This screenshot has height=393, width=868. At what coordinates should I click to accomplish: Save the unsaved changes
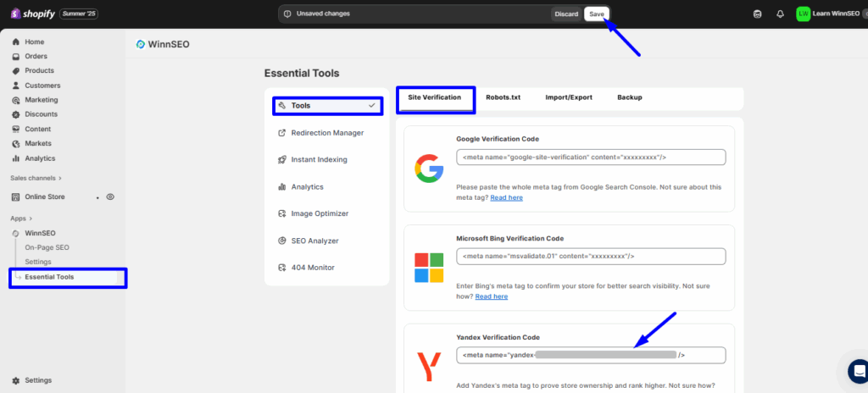point(597,14)
